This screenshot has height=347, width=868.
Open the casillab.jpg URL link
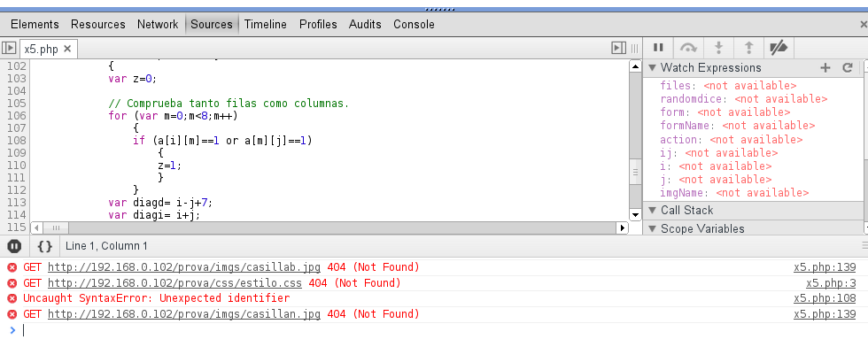pyautogui.click(x=184, y=267)
